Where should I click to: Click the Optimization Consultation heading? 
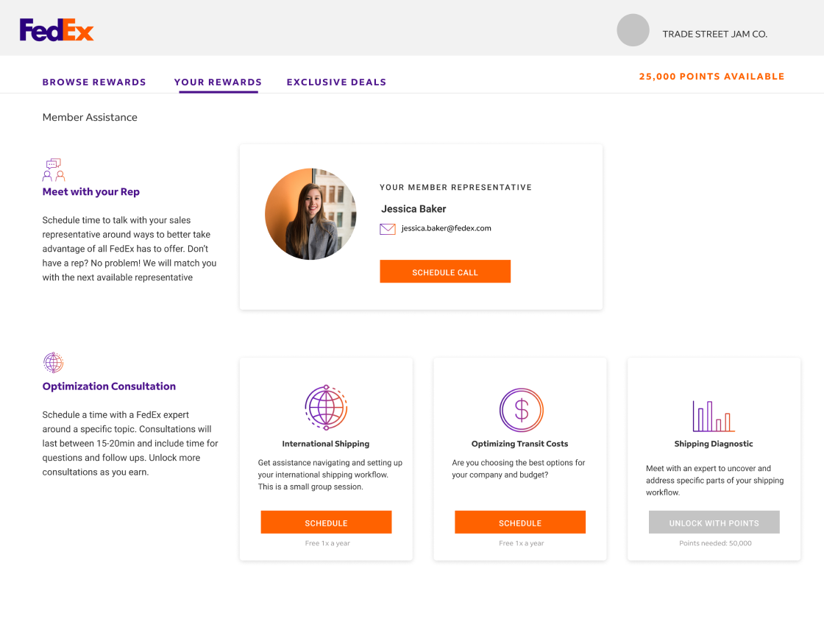[109, 386]
